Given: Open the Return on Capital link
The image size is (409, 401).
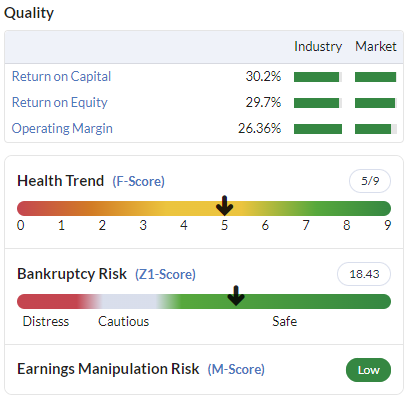Looking at the screenshot, I should [61, 77].
